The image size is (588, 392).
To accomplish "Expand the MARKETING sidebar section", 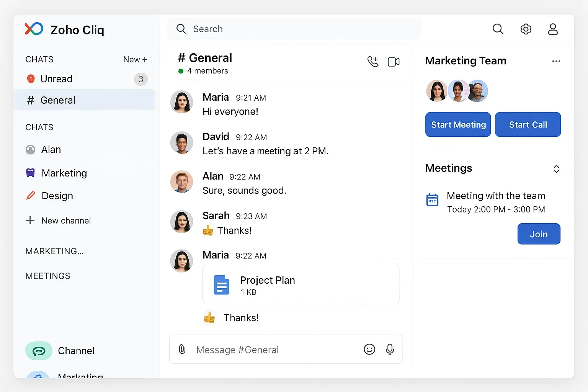I will coord(54,251).
